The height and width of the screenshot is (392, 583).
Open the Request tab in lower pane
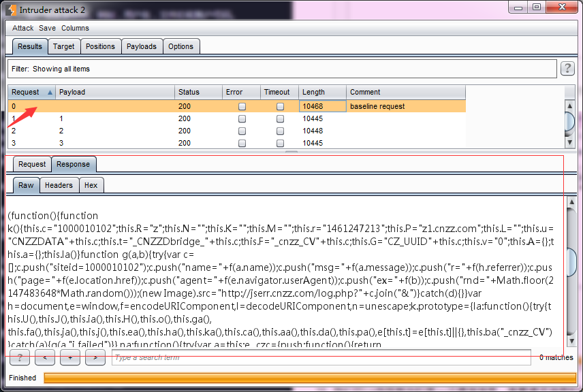[x=32, y=164]
